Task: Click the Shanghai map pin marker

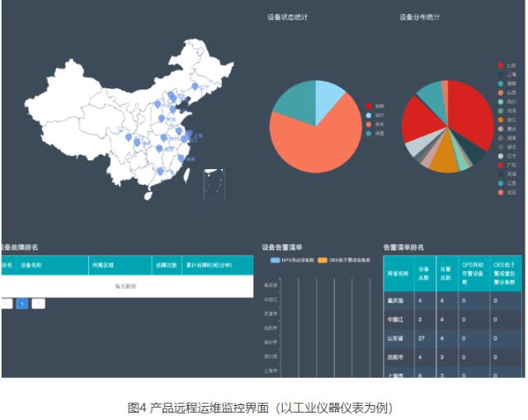Action: click(x=188, y=134)
